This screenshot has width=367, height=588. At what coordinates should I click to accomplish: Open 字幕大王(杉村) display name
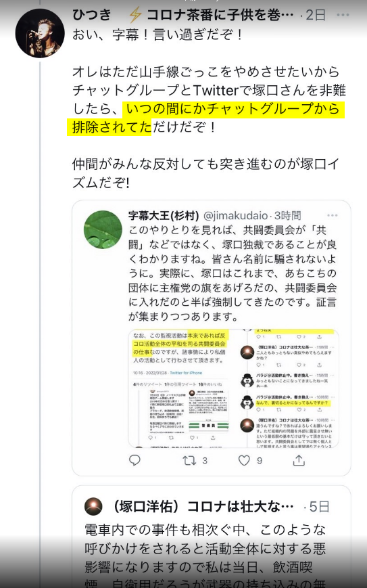point(164,216)
